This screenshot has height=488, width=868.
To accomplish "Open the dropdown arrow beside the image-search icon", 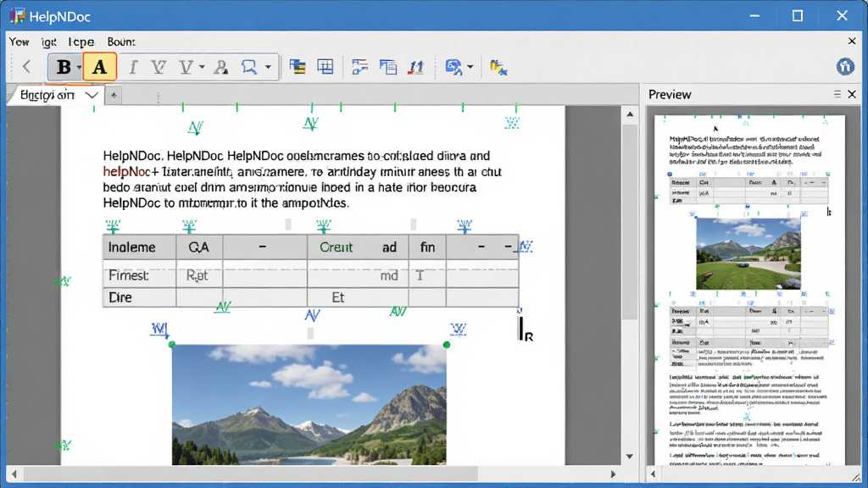I will 470,68.
